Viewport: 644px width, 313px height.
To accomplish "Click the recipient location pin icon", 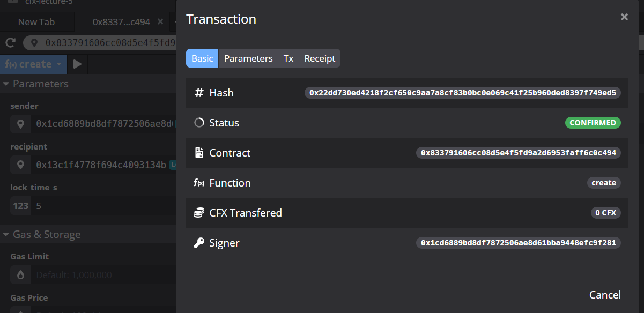I will [21, 165].
